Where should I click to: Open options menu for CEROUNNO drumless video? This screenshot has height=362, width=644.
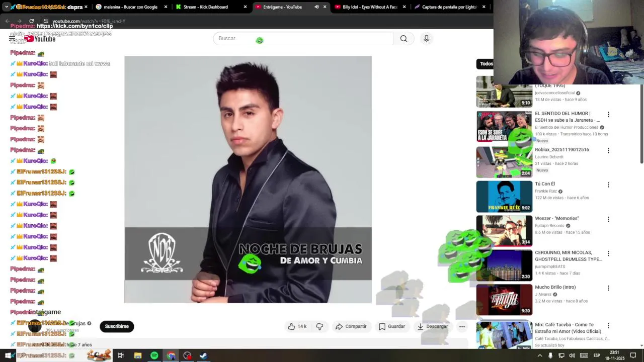[x=608, y=254]
